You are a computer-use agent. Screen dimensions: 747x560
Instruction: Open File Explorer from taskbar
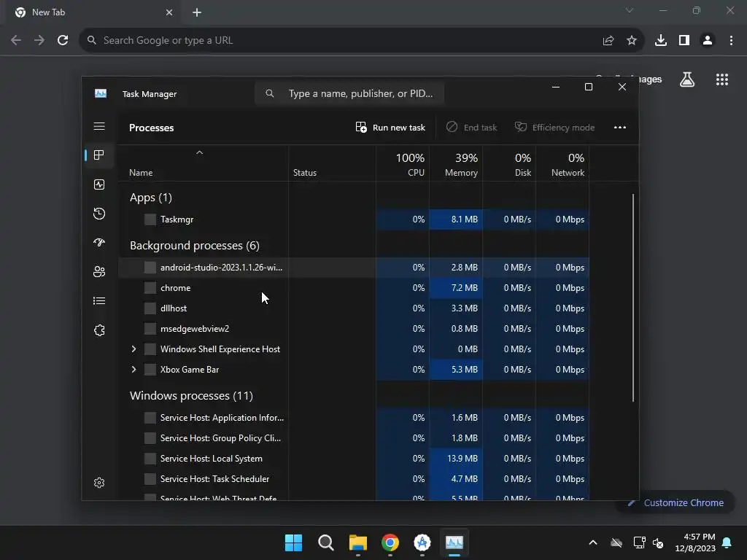[x=357, y=542]
